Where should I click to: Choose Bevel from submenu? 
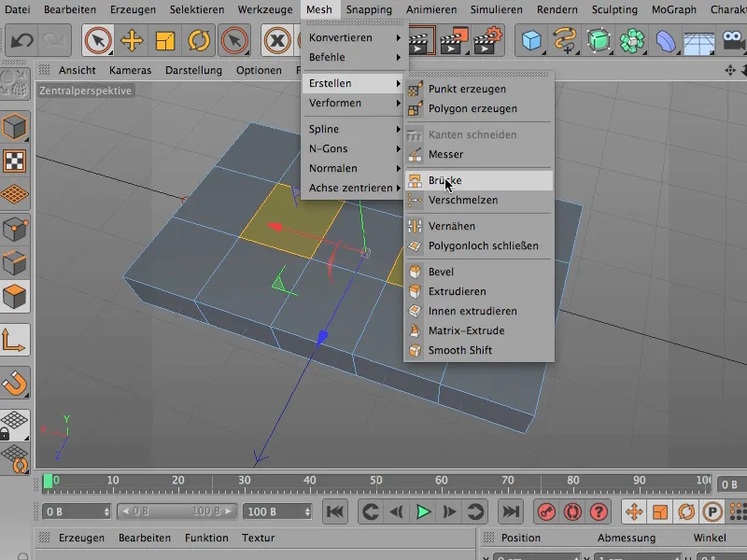tap(479, 272)
